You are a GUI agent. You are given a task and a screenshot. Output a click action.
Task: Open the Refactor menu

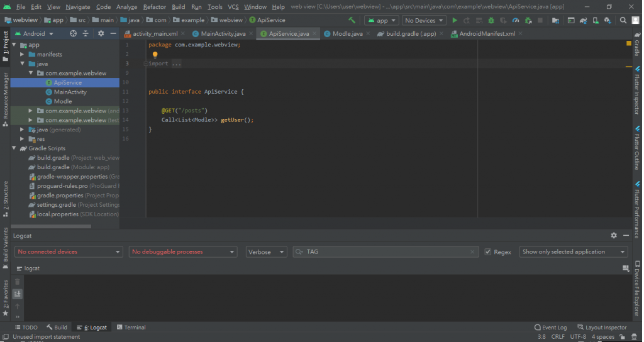(x=155, y=6)
